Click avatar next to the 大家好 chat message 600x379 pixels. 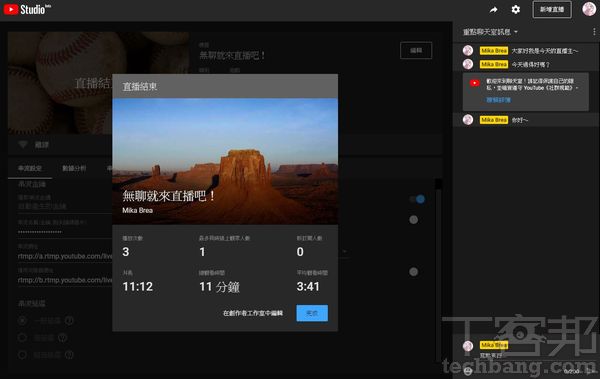(x=468, y=51)
